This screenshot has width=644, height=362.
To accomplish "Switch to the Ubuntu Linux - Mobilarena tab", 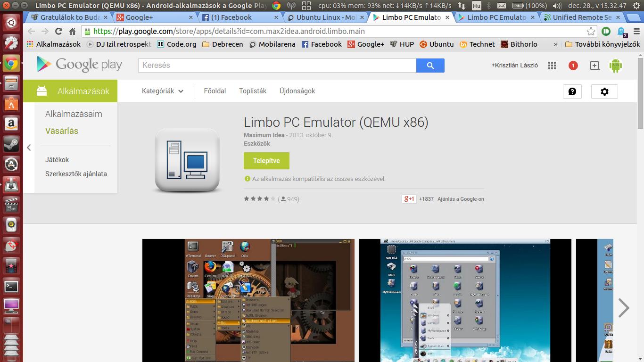I will tap(326, 17).
